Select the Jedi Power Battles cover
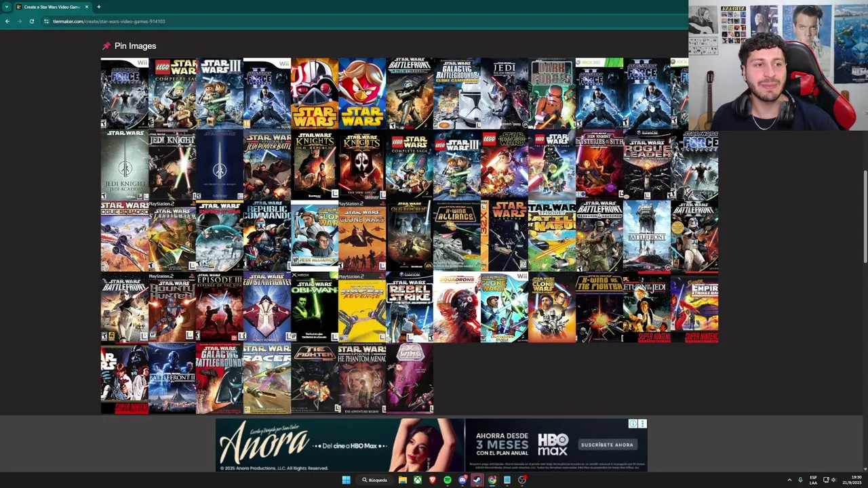Screen dimensions: 868x488 (x=267, y=165)
